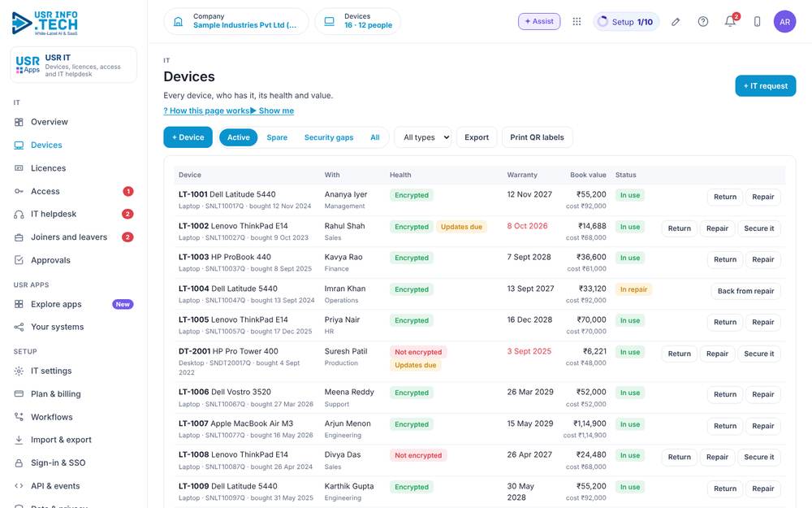The image size is (812, 508).
Task: Click the + Device button
Action: click(x=188, y=137)
